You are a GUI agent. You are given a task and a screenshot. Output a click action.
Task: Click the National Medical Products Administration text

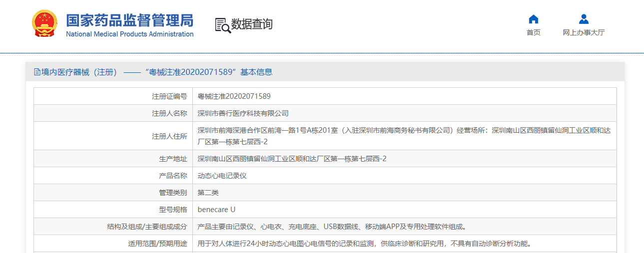pyautogui.click(x=129, y=34)
